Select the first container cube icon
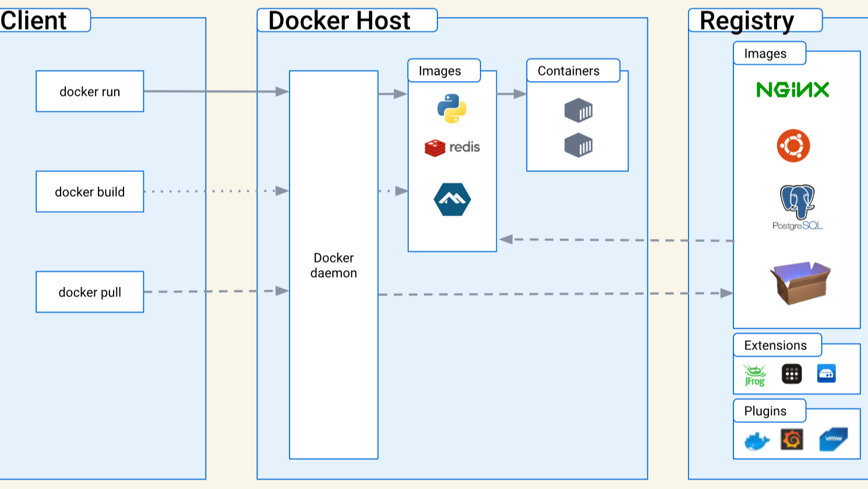Image resolution: width=868 pixels, height=489 pixels. [577, 112]
